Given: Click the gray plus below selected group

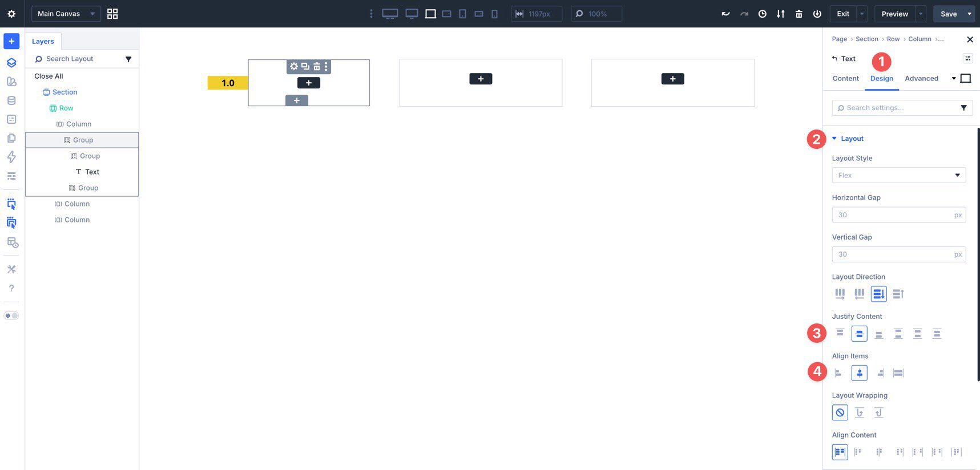Looking at the screenshot, I should click(x=297, y=100).
